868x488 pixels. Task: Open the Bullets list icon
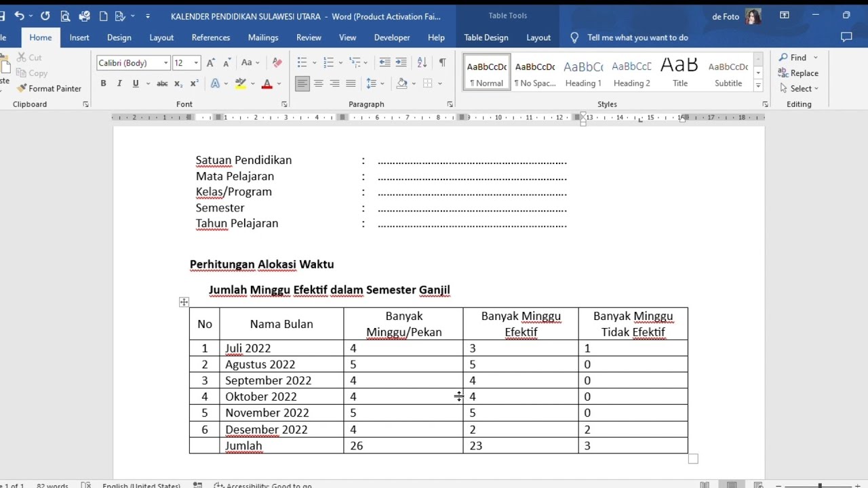tap(302, 62)
